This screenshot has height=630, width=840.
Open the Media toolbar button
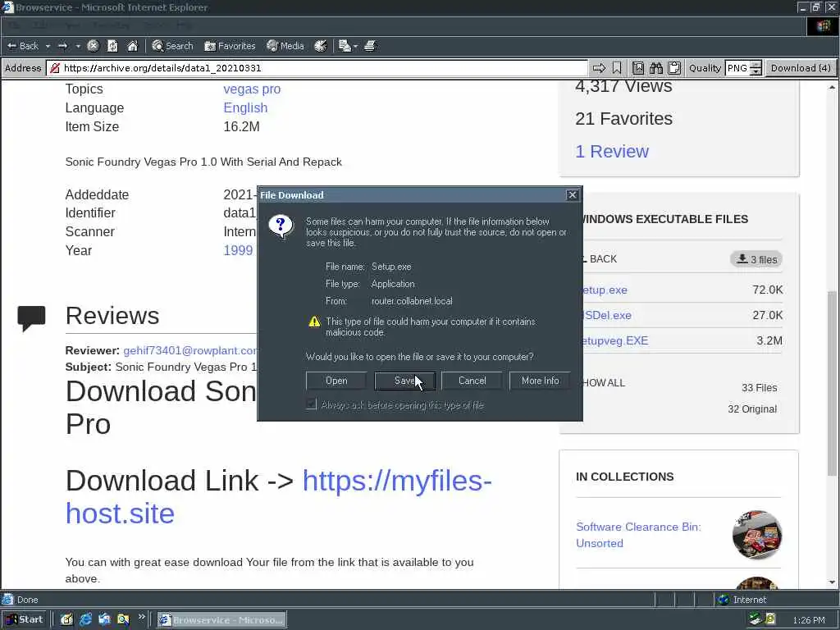(x=285, y=46)
